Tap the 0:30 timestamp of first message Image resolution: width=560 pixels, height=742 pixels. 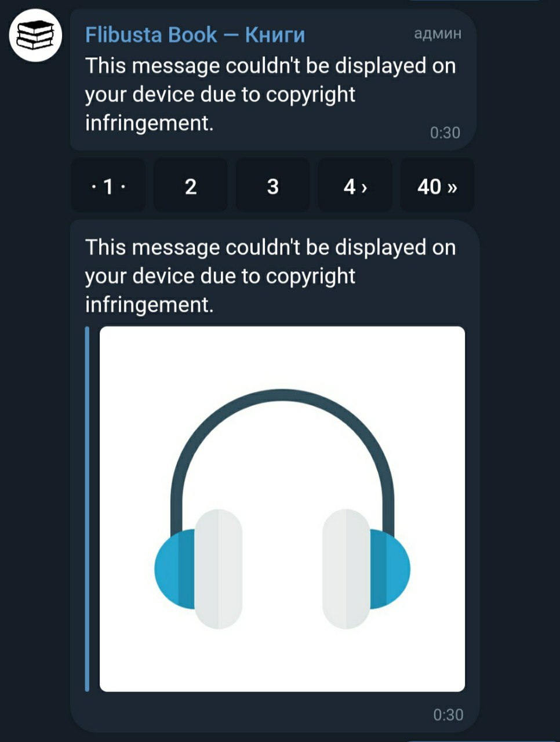click(445, 133)
